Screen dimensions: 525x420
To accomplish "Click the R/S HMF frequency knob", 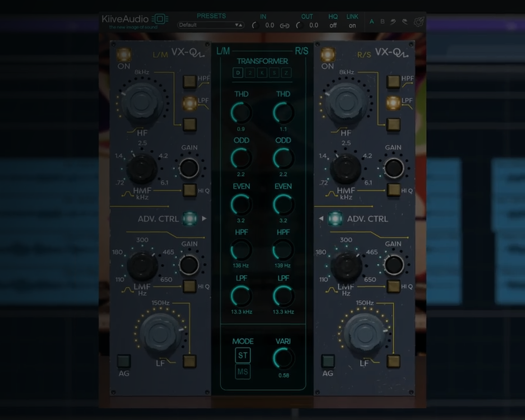I will point(346,169).
